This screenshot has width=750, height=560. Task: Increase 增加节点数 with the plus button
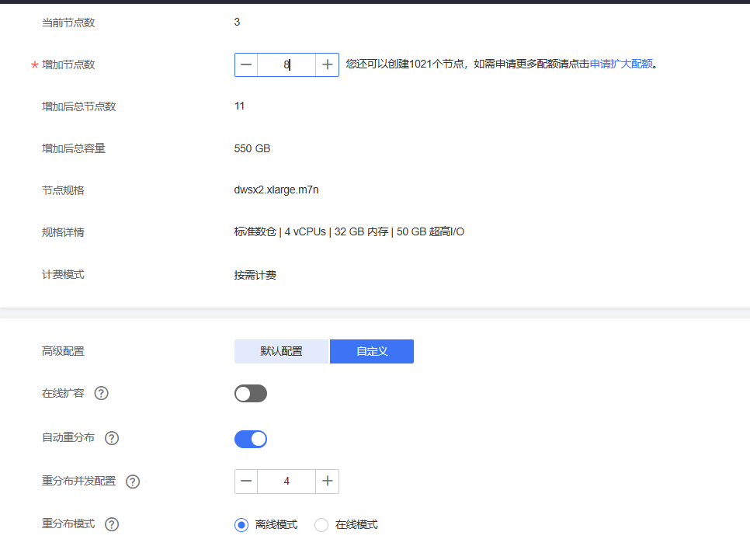(x=328, y=65)
